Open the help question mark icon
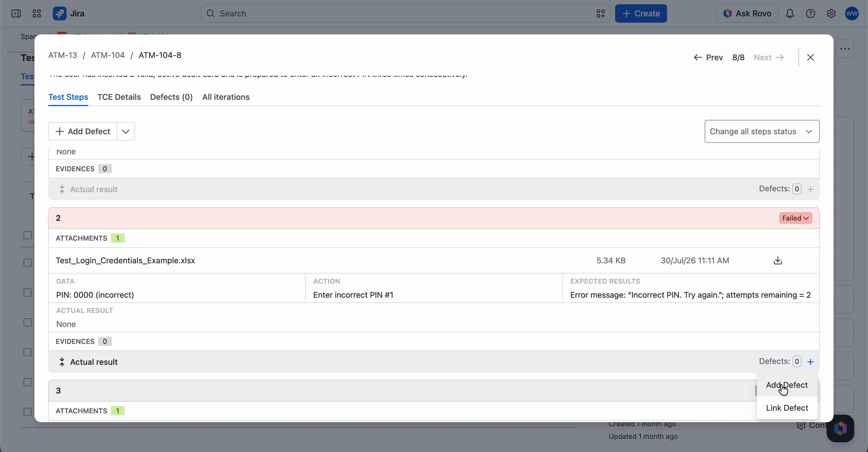This screenshot has width=868, height=452. click(x=810, y=13)
